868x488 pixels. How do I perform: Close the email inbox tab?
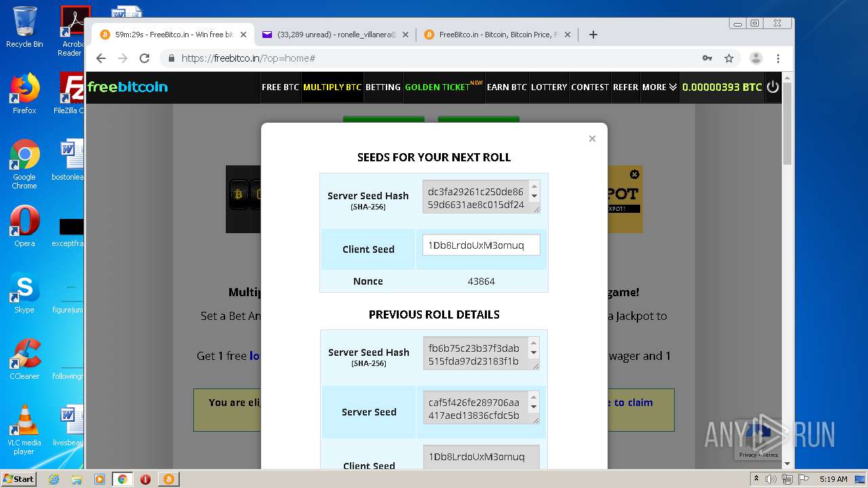[x=406, y=35]
